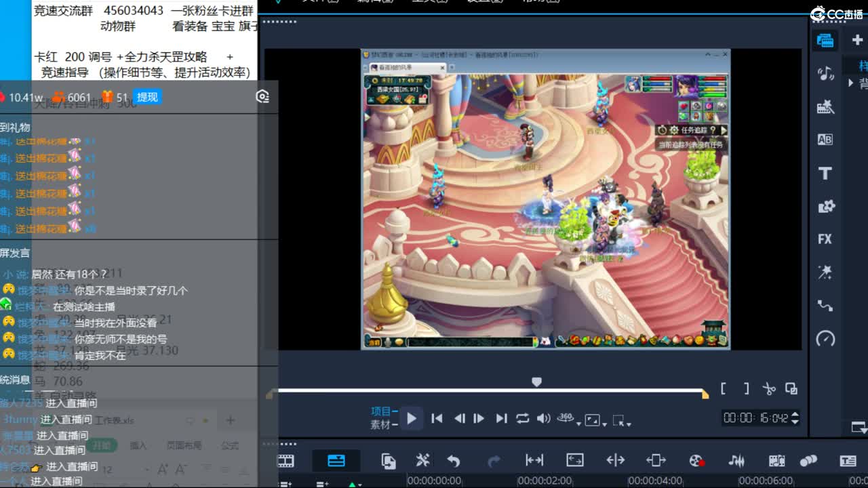Viewport: 868px width, 488px height.
Task: Click the slip tool icon with arrows
Action: pyautogui.click(x=656, y=461)
